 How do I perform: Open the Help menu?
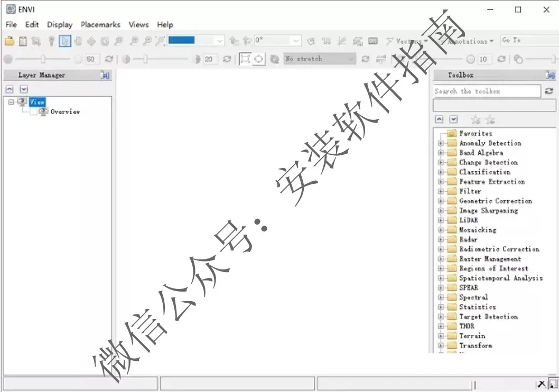165,25
